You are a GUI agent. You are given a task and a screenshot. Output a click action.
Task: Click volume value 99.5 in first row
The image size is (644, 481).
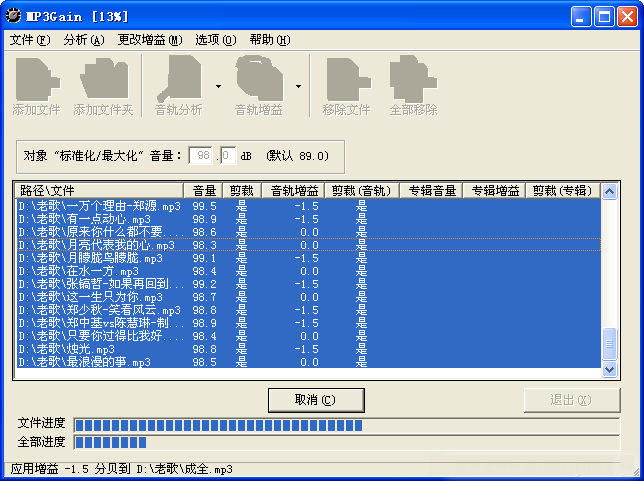[x=205, y=206]
